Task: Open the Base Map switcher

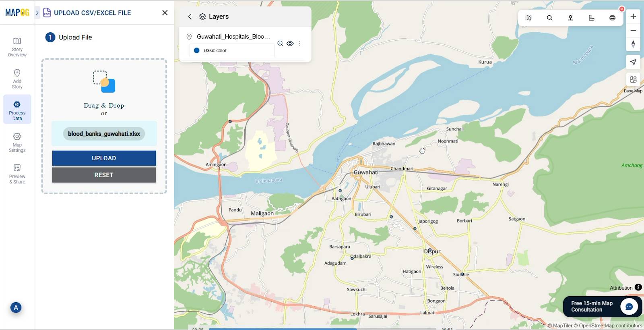Action: pyautogui.click(x=633, y=79)
